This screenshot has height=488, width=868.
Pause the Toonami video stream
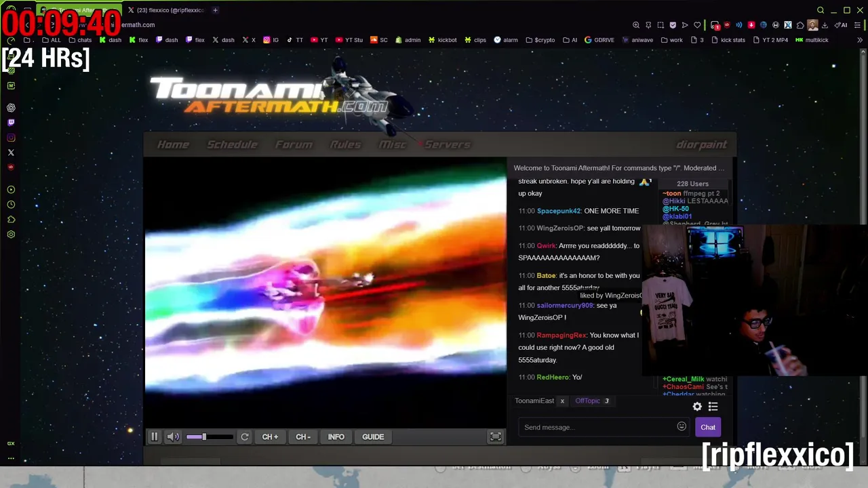(154, 437)
